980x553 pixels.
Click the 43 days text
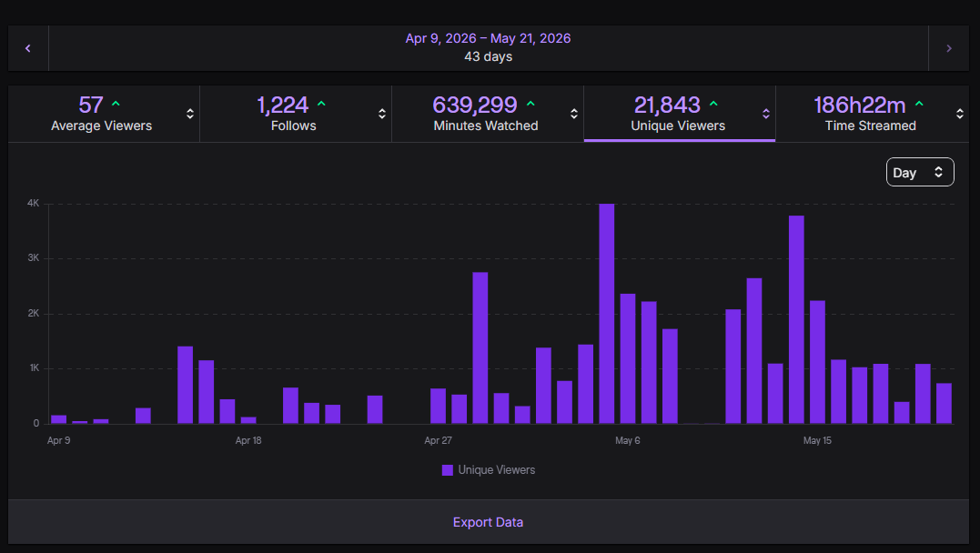tap(488, 57)
